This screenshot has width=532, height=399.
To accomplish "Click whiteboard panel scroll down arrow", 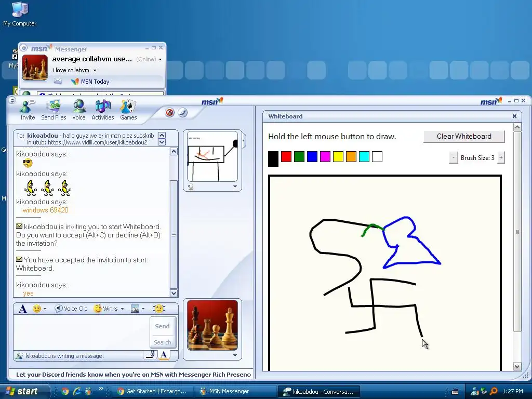I will click(517, 366).
